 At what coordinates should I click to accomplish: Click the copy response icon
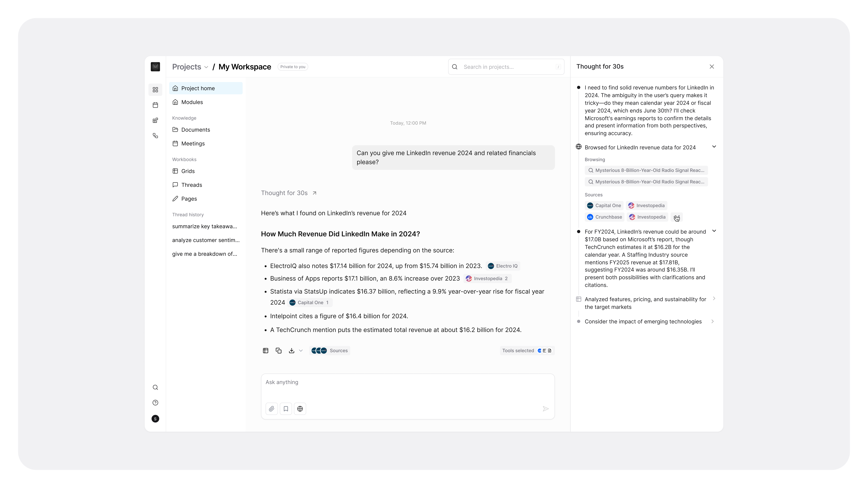[278, 351]
